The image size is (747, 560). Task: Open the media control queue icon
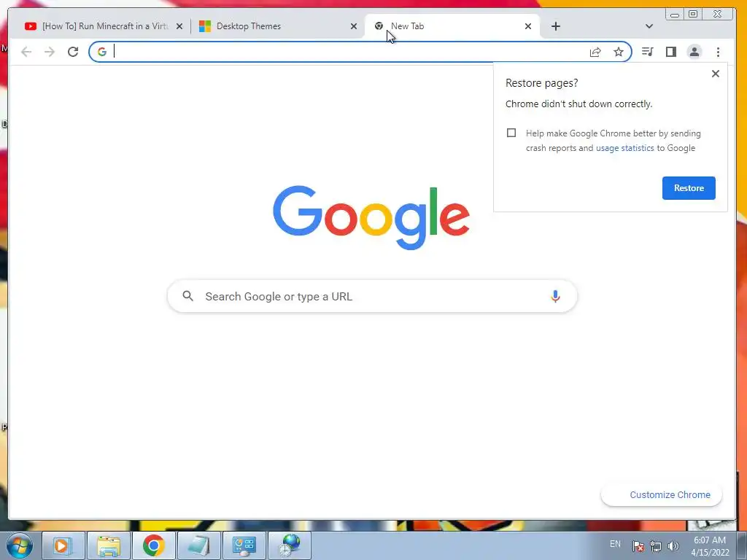coord(647,52)
